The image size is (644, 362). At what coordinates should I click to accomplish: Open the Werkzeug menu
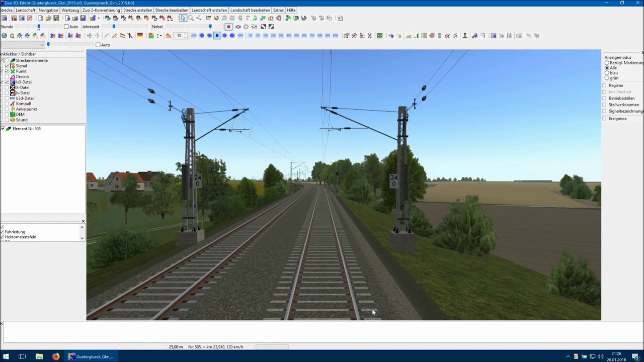click(x=70, y=10)
